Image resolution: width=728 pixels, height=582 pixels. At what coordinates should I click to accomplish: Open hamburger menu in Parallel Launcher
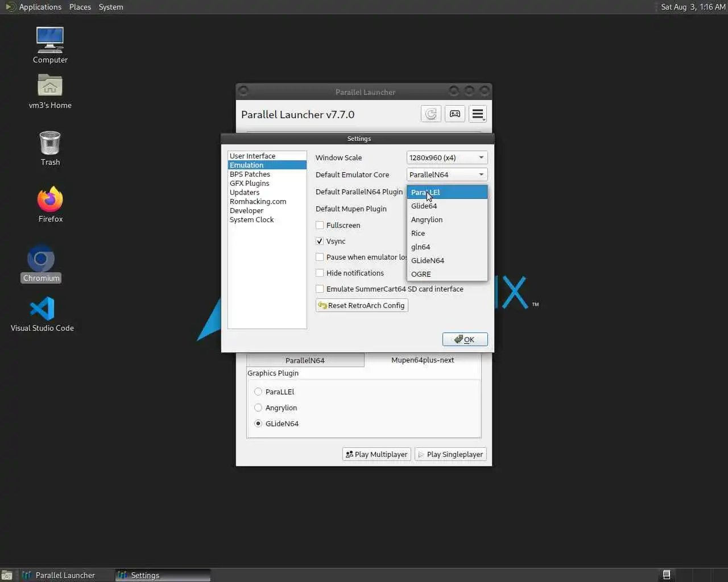tap(478, 114)
